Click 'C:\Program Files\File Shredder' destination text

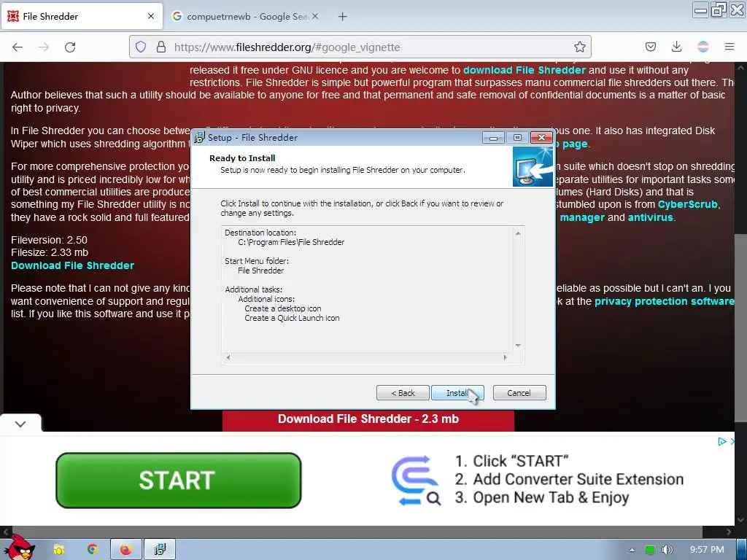pos(291,242)
